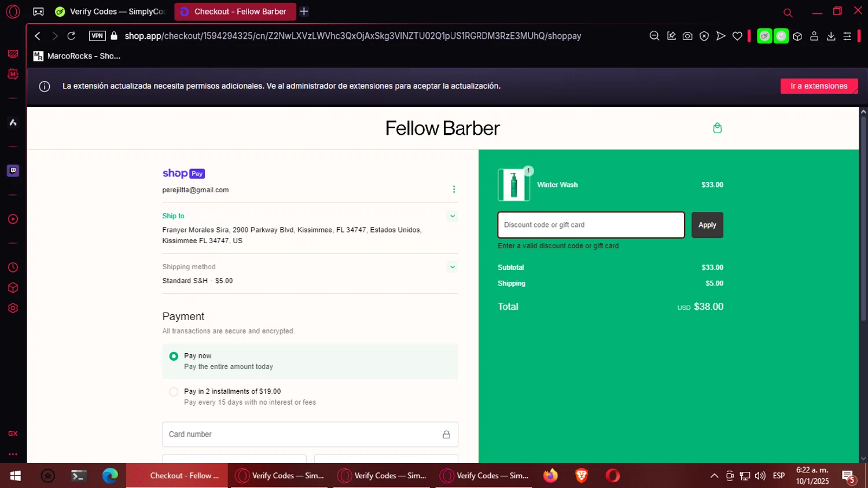The width and height of the screenshot is (868, 488).
Task: Open the network icon in the tray
Action: 745,476
